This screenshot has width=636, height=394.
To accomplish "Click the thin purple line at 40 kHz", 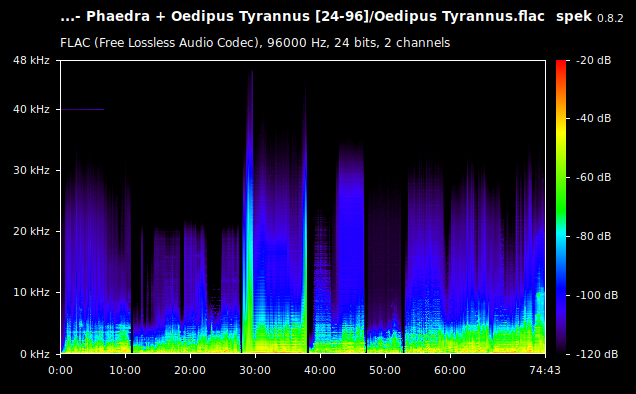I will [82, 110].
